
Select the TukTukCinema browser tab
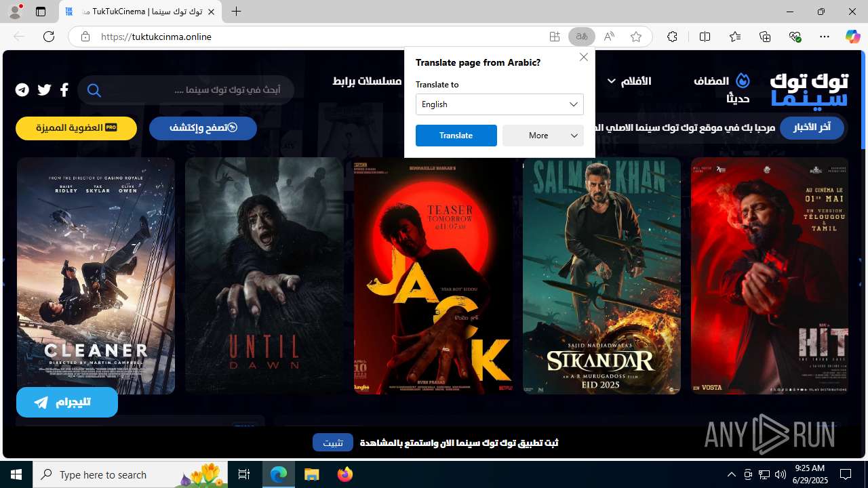(140, 12)
